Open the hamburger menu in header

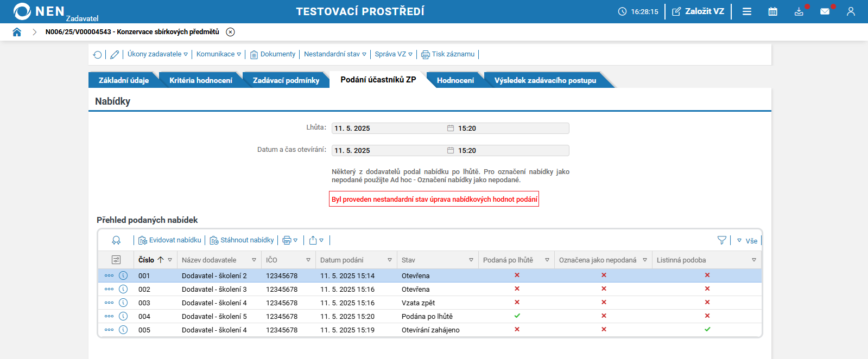tap(747, 11)
